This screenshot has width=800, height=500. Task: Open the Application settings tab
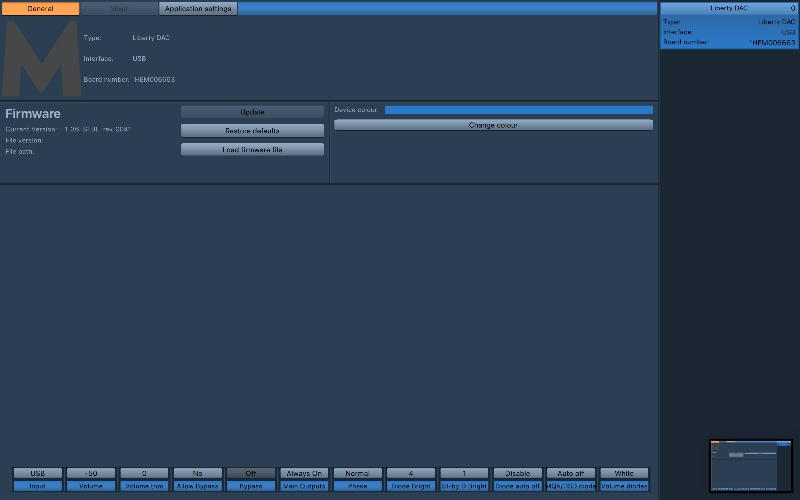coord(198,8)
